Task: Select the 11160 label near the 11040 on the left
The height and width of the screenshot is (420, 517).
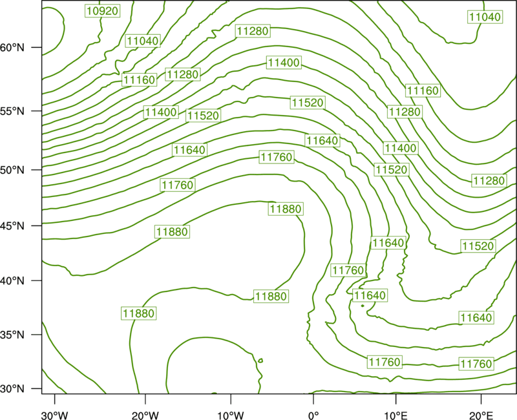Action: pyautogui.click(x=139, y=79)
